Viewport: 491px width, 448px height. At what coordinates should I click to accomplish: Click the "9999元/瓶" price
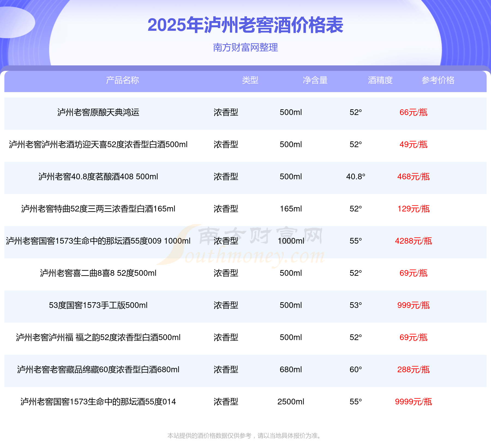coord(414,402)
